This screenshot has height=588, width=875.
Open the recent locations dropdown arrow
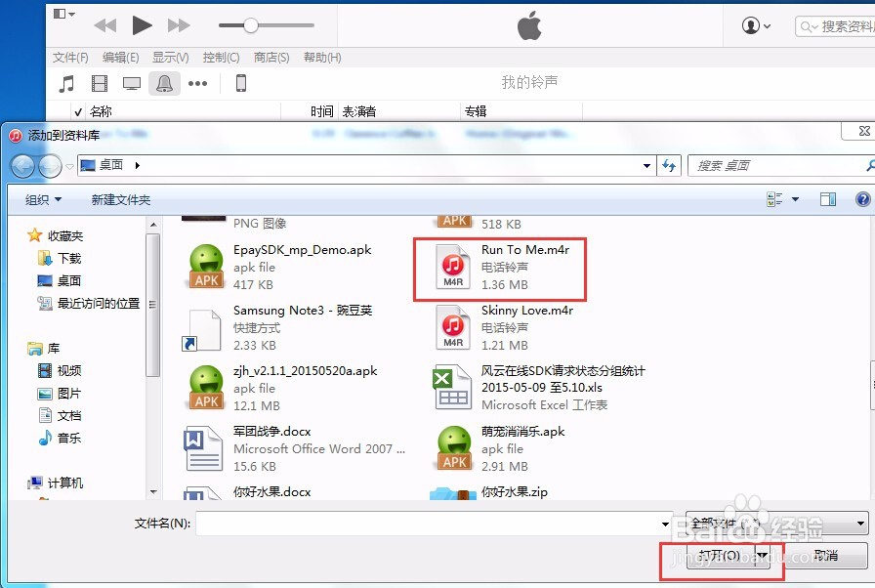[x=69, y=166]
